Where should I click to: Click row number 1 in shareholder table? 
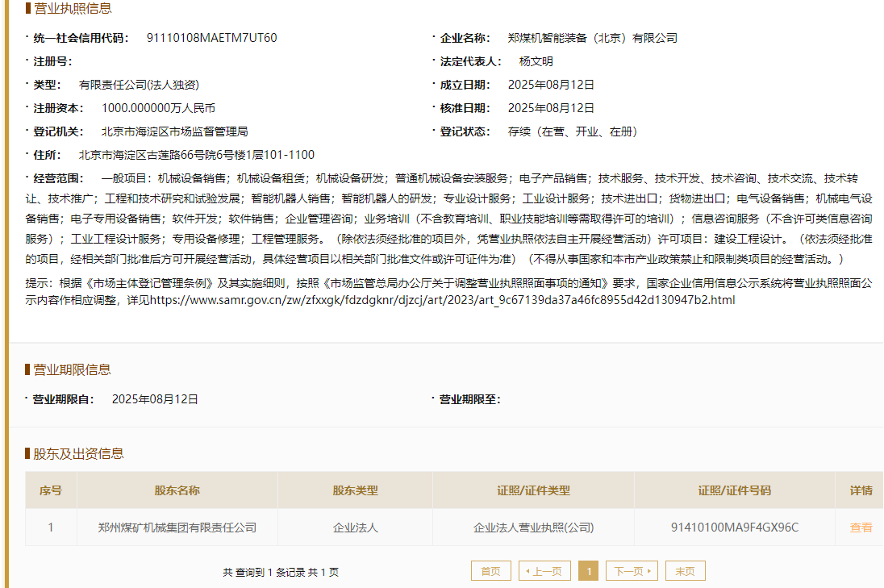[x=51, y=528]
